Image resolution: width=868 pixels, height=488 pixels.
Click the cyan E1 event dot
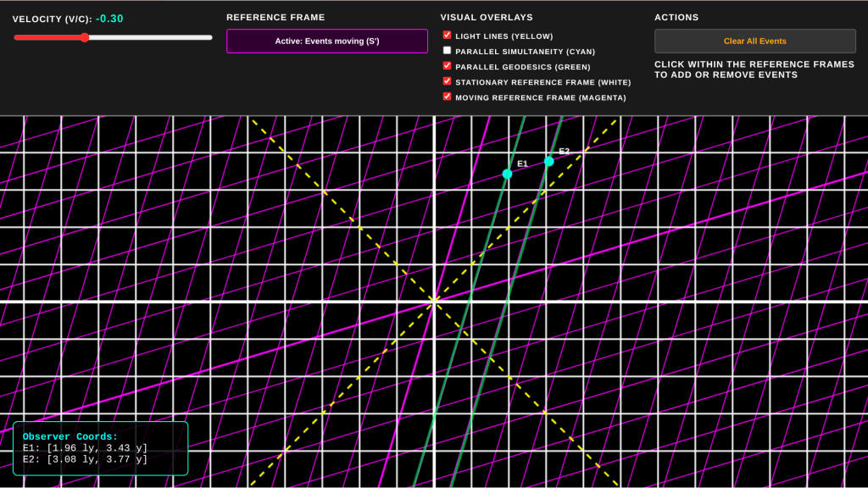pyautogui.click(x=507, y=174)
